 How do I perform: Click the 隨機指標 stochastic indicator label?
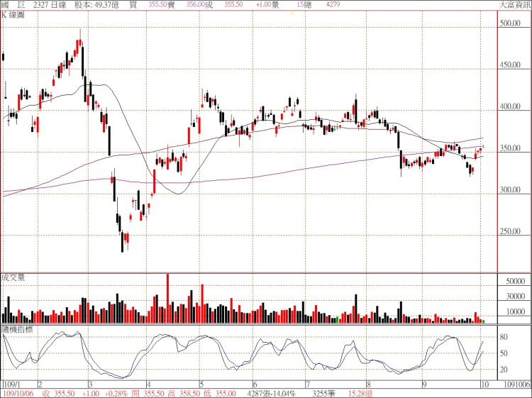coord(17,330)
